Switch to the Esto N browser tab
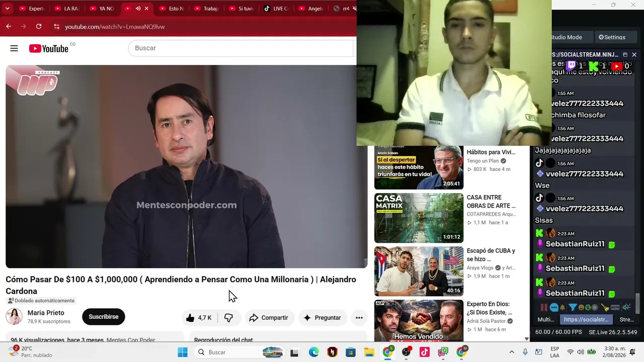This screenshot has width=644, height=362. coord(171,9)
